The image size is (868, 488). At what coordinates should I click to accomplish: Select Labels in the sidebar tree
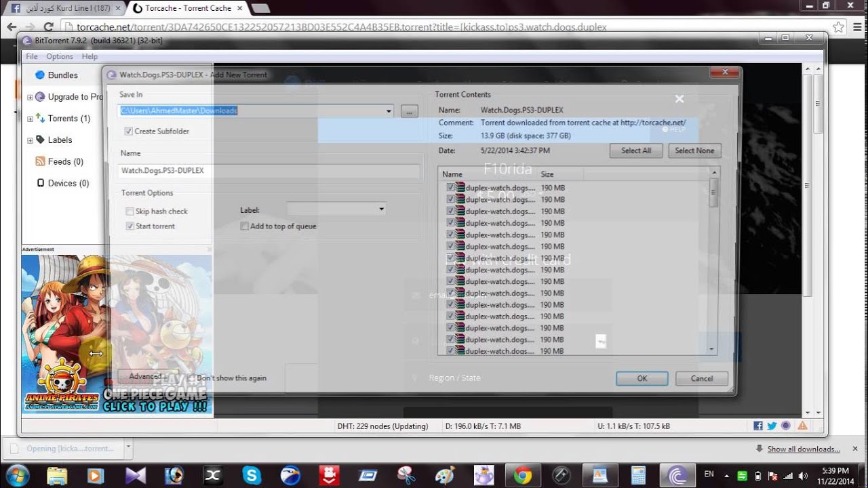pyautogui.click(x=60, y=140)
